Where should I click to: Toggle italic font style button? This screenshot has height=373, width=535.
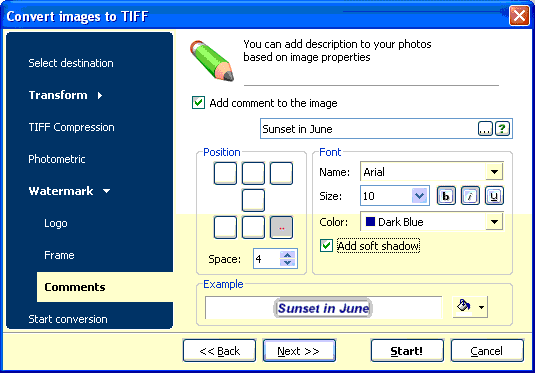tap(470, 196)
